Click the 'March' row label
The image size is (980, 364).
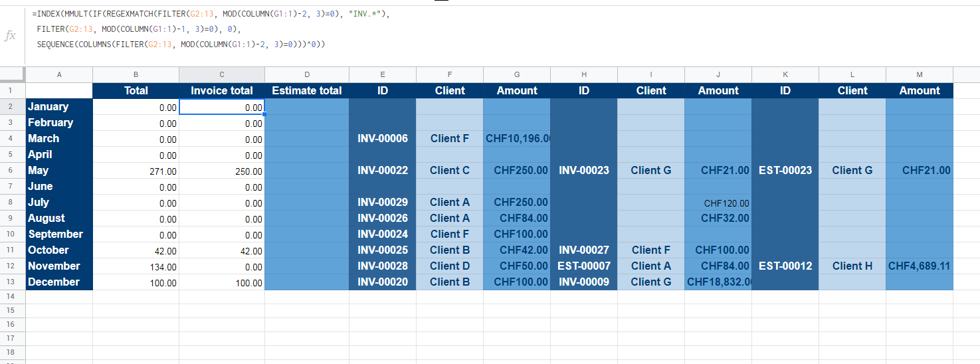click(x=59, y=138)
